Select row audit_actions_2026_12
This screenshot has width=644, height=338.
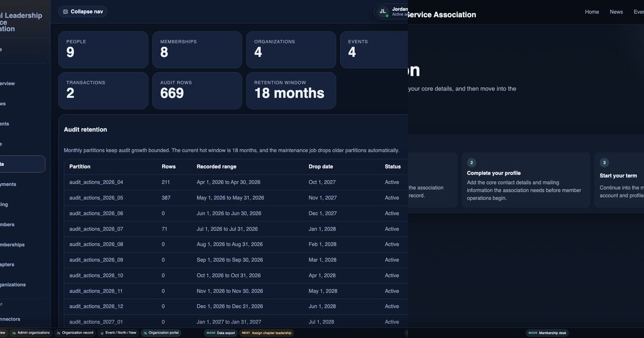(x=236, y=306)
